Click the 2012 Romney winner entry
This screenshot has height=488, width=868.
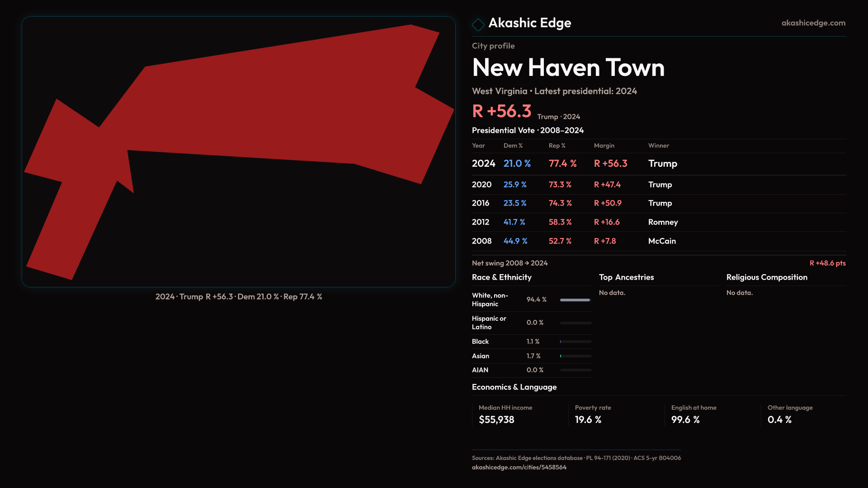tap(663, 222)
